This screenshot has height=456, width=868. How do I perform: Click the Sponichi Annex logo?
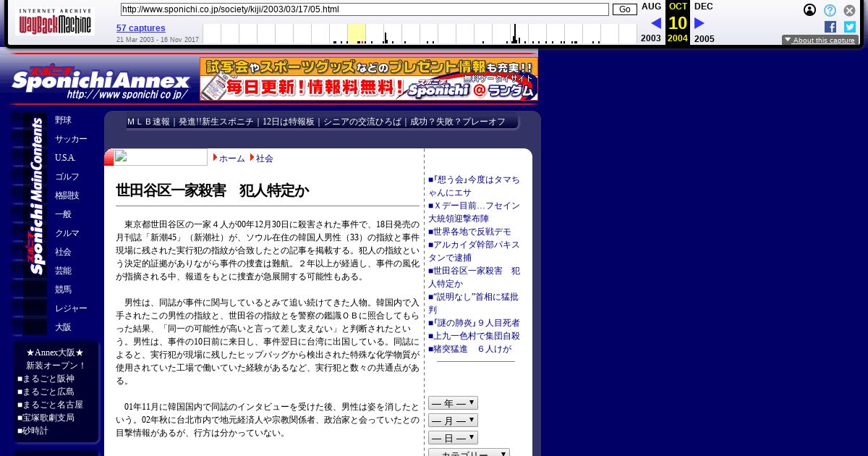(x=101, y=81)
